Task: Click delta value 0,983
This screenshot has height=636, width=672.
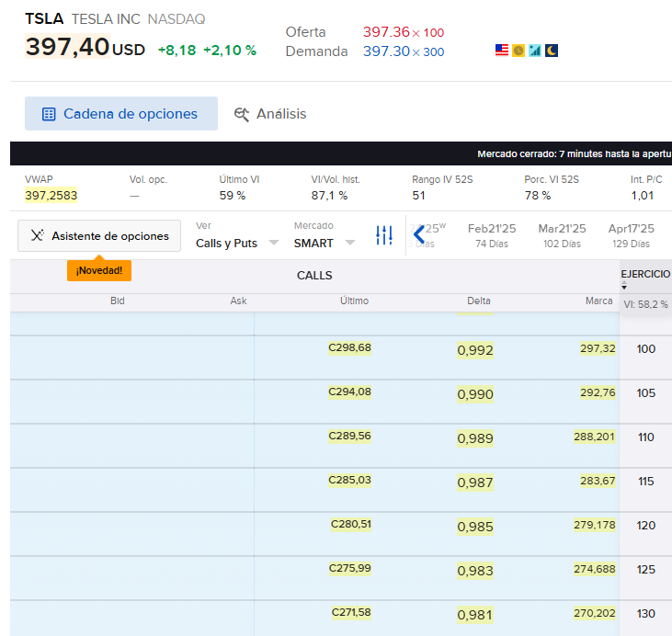Action: 475,571
